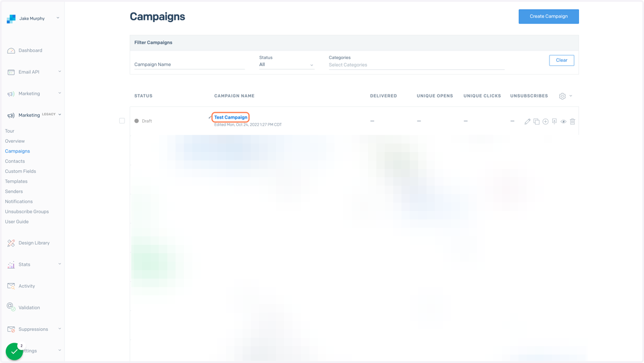Collapse the Marketing Legacy menu chevron
The width and height of the screenshot is (644, 363).
tap(60, 114)
